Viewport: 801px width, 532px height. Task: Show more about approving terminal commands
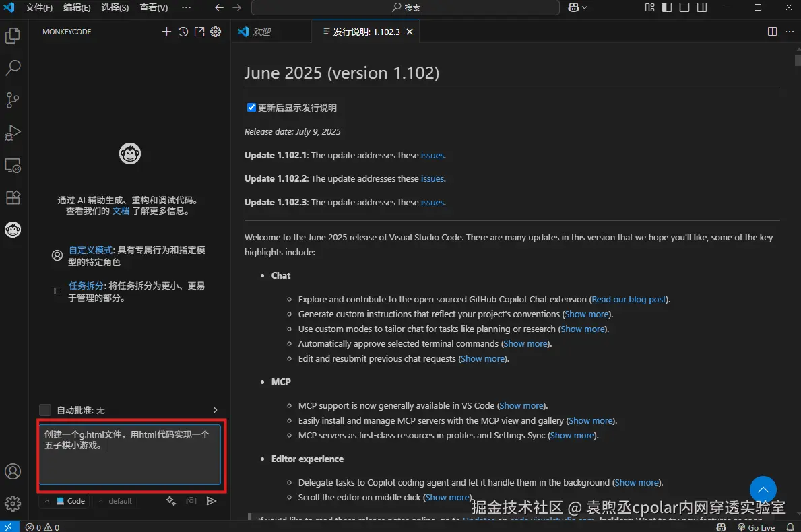525,343
